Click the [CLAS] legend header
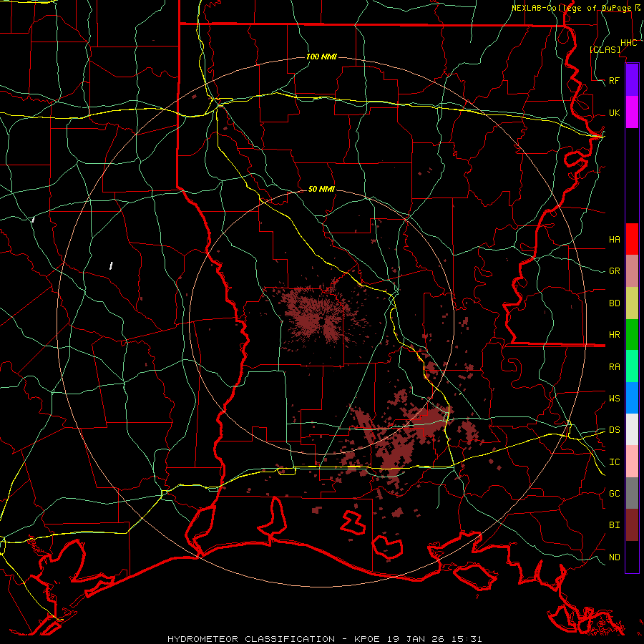 [605, 49]
